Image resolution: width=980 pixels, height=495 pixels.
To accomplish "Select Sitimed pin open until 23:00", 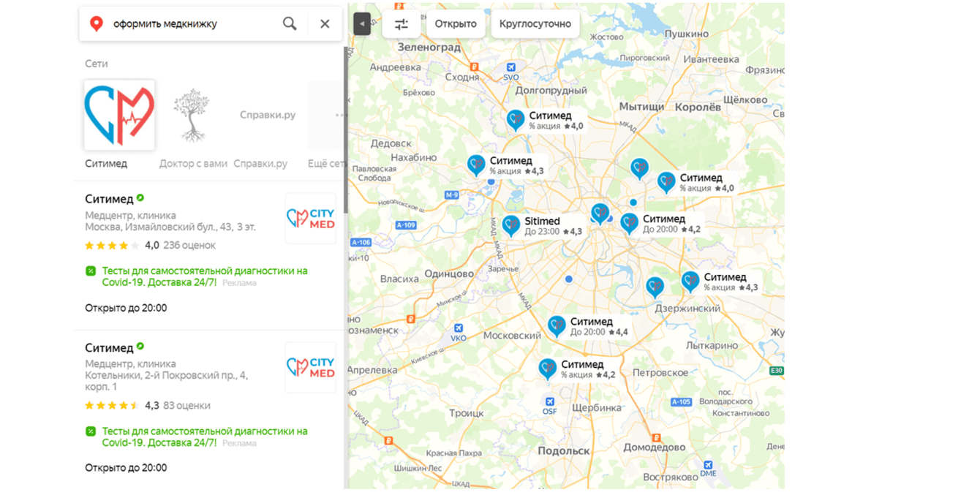I will point(511,224).
